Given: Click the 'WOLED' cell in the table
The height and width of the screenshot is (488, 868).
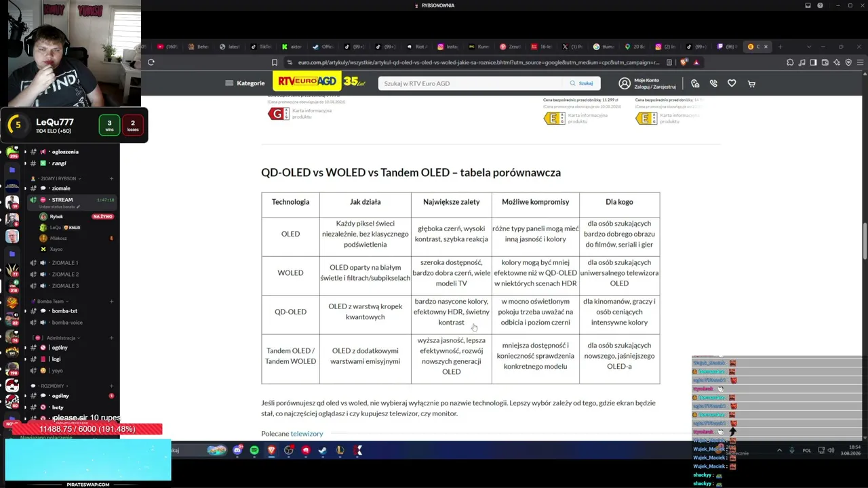Looking at the screenshot, I should click(x=290, y=273).
